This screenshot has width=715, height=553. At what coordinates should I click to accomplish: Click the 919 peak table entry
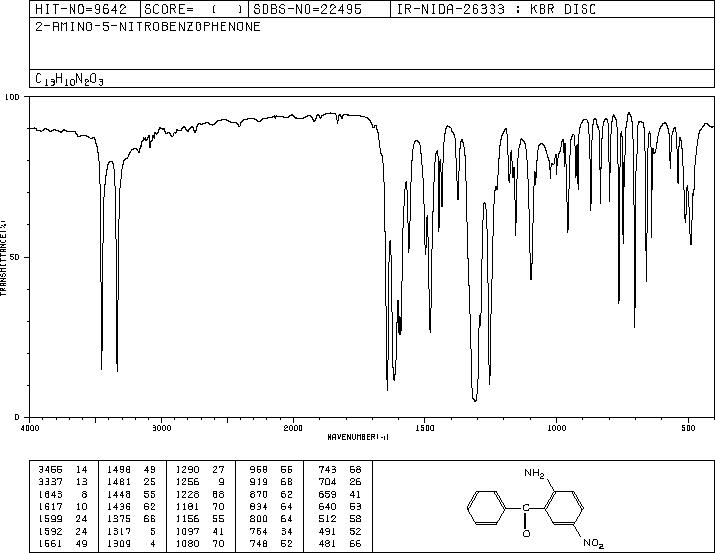[x=271, y=482]
